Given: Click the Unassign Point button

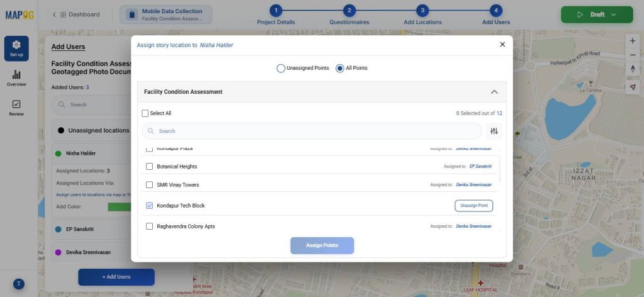Looking at the screenshot, I should tap(474, 206).
